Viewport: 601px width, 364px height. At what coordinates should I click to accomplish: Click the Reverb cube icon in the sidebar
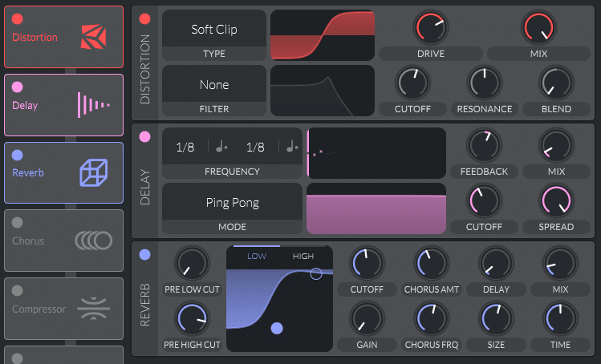tap(94, 173)
